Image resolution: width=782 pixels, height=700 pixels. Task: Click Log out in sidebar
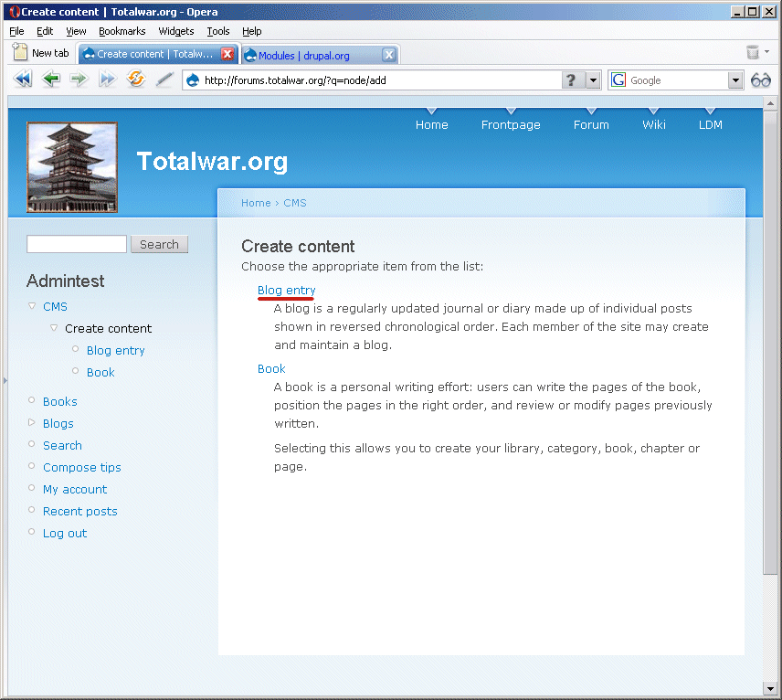pos(65,534)
